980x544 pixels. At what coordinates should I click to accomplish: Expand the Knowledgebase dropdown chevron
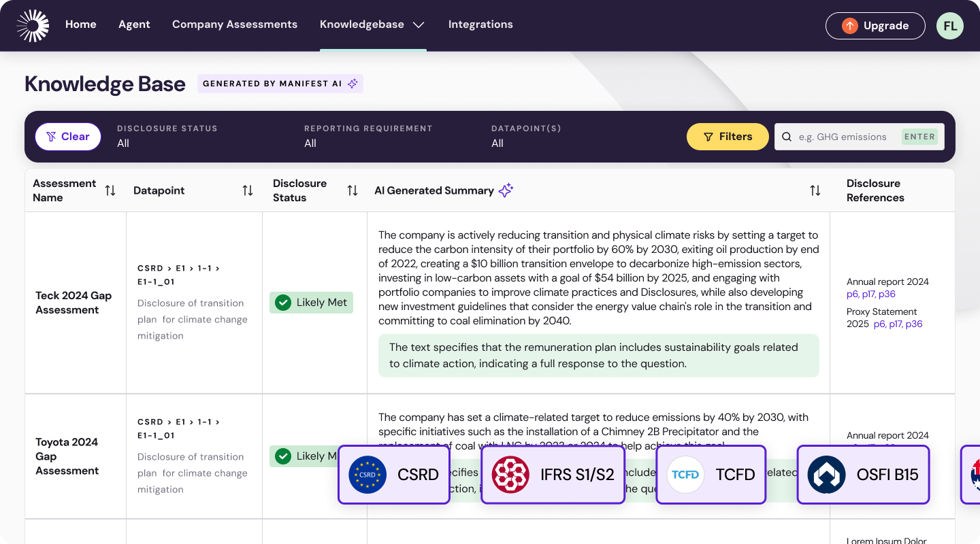(x=419, y=25)
